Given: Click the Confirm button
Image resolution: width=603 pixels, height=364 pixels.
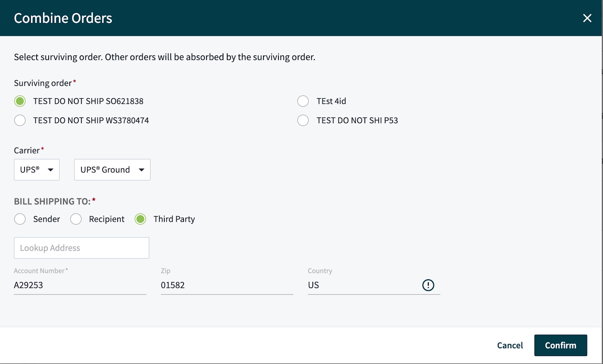Looking at the screenshot, I should point(560,345).
